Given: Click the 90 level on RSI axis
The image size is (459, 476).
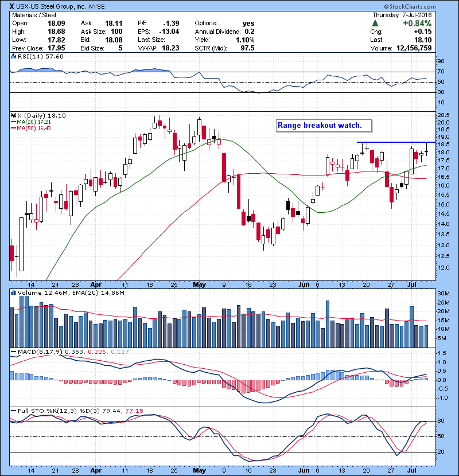Looking at the screenshot, I should click(x=441, y=61).
